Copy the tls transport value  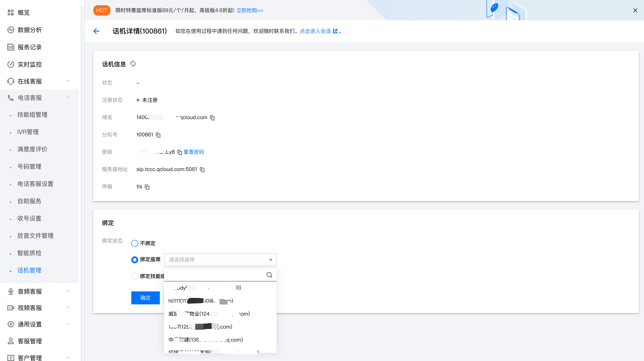click(x=147, y=187)
